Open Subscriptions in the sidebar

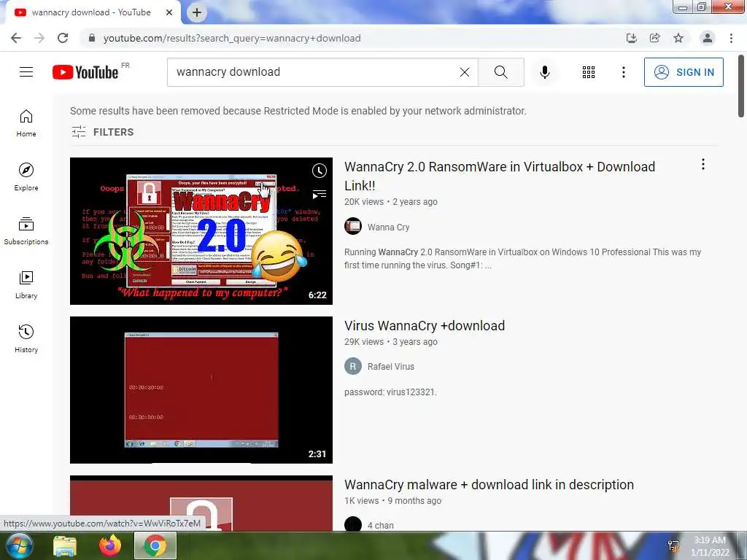[26, 231]
